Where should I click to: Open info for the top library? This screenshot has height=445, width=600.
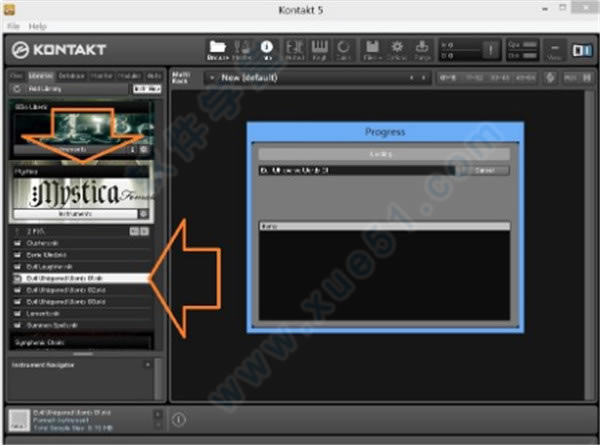click(132, 149)
